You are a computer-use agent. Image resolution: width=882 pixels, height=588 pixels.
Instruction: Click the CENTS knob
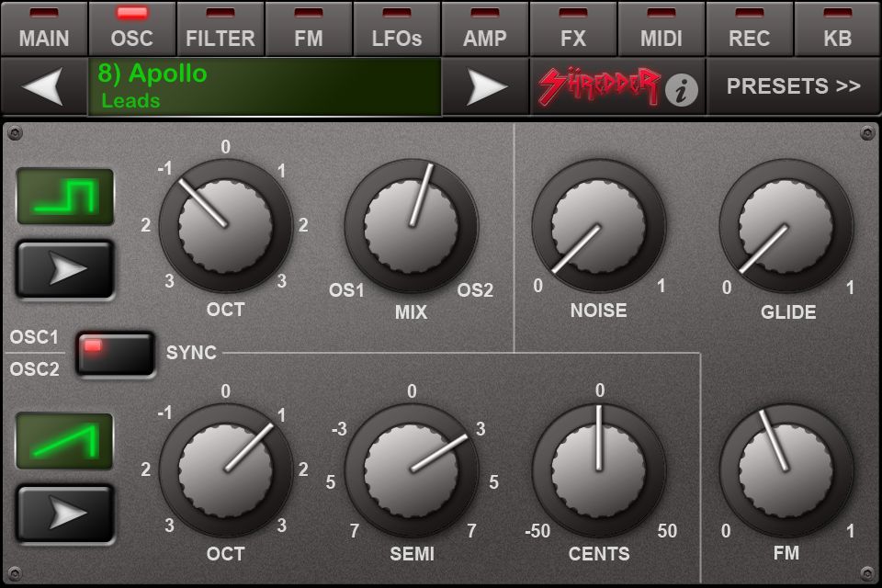[x=599, y=470]
